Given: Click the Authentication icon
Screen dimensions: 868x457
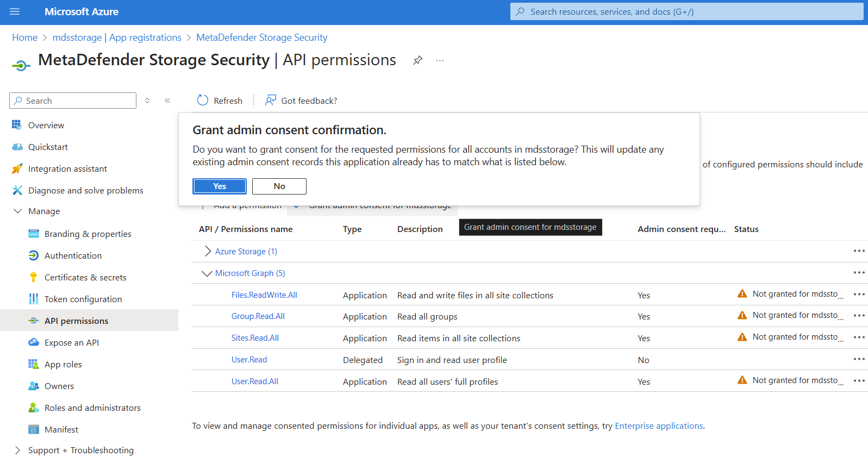Looking at the screenshot, I should [34, 255].
